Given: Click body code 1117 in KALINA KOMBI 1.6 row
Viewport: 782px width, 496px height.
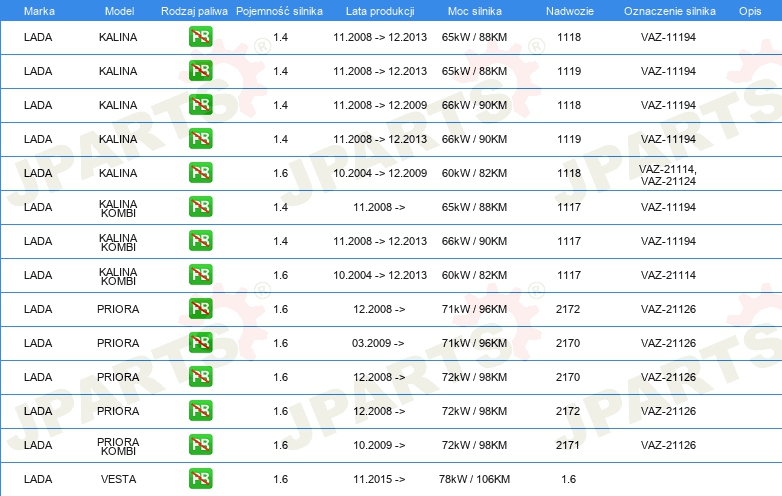Looking at the screenshot, I should pyautogui.click(x=569, y=275).
